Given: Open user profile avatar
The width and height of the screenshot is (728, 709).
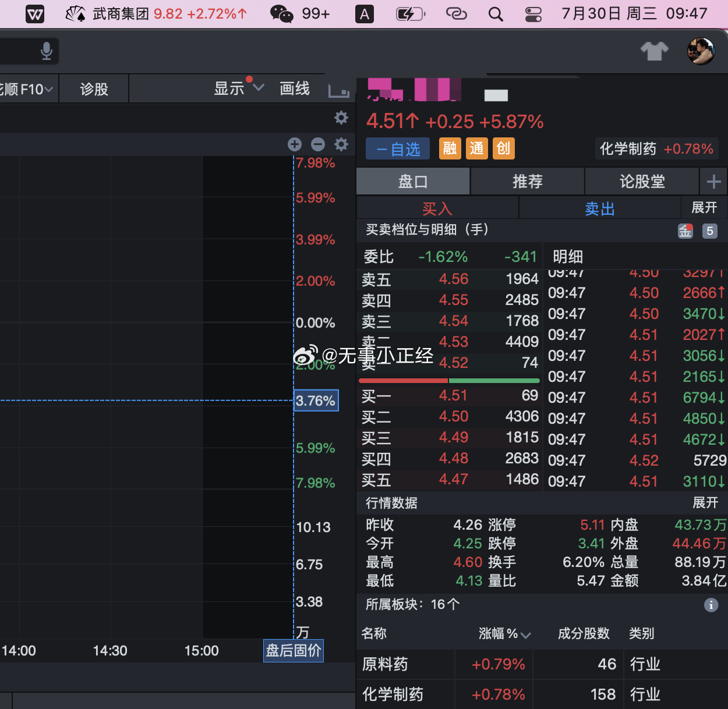Looking at the screenshot, I should 701,51.
